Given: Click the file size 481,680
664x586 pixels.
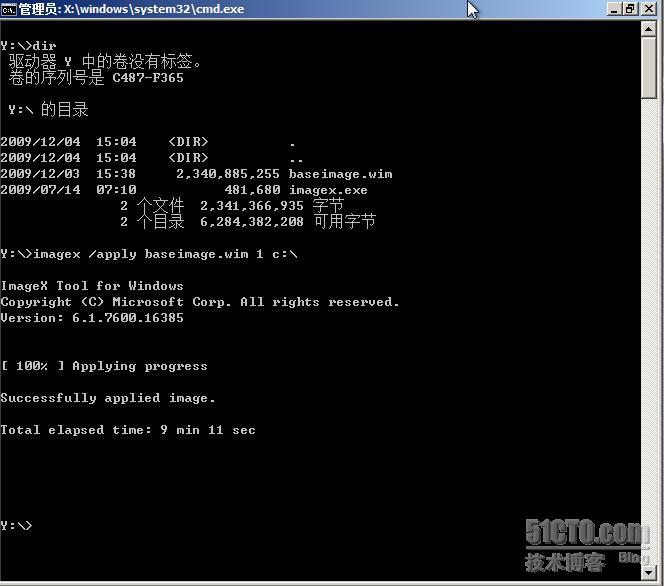Looking at the screenshot, I should [x=252, y=190].
